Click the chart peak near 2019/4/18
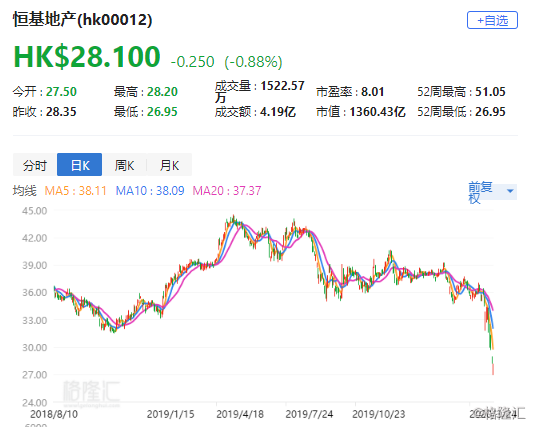Image resolution: width=533 pixels, height=427 pixels. [233, 218]
